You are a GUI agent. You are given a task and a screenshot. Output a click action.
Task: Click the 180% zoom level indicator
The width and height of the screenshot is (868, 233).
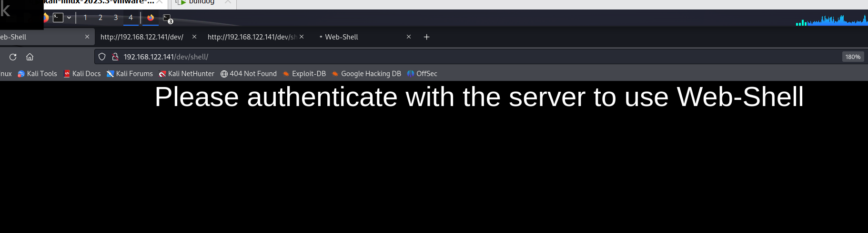point(853,57)
